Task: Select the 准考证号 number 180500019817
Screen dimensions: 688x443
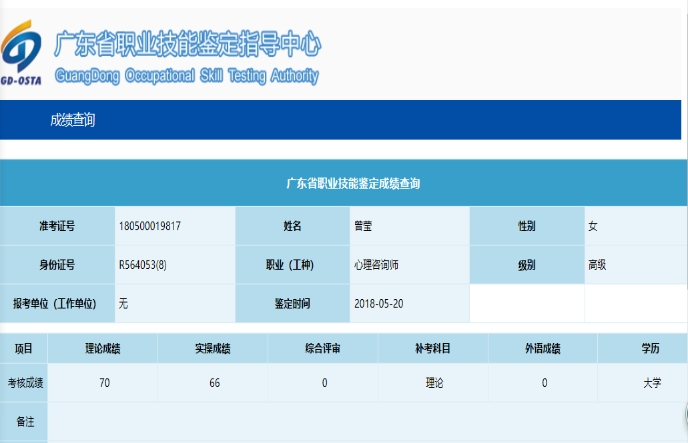Action: point(149,226)
